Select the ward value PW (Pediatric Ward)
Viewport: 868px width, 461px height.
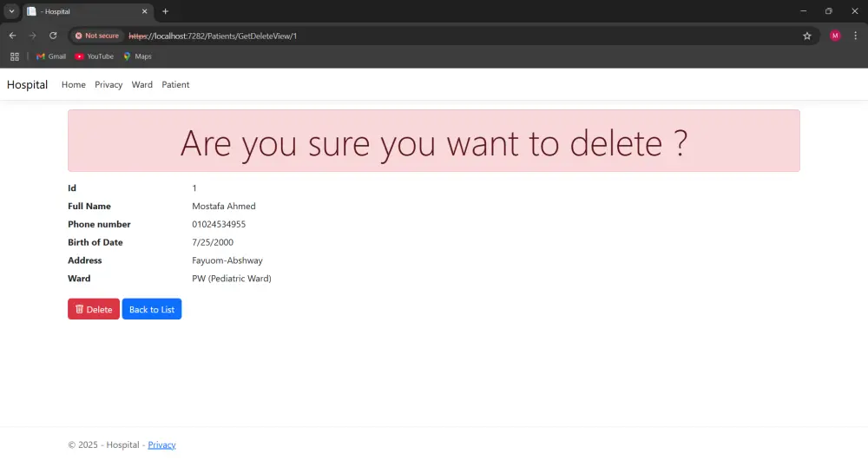tap(232, 279)
